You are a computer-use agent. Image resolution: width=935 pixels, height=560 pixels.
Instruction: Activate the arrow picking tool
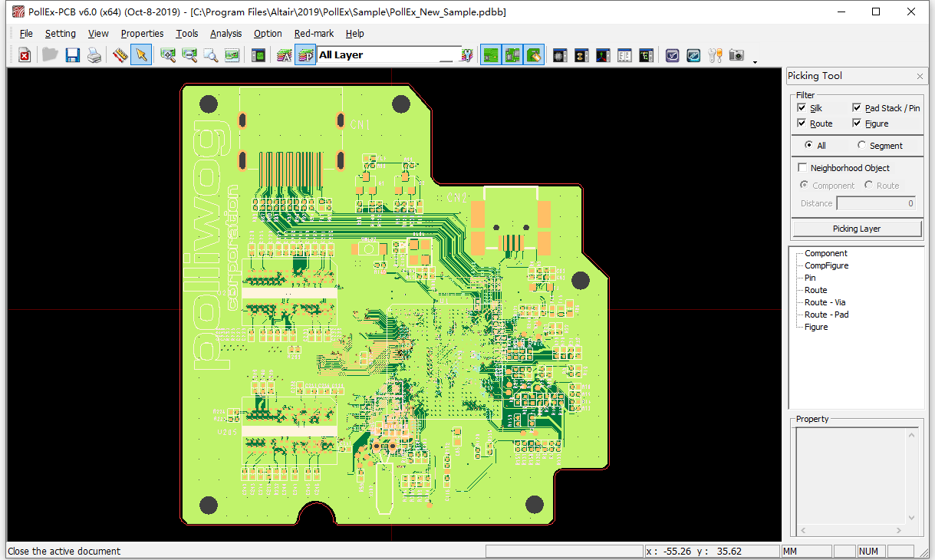pos(141,55)
